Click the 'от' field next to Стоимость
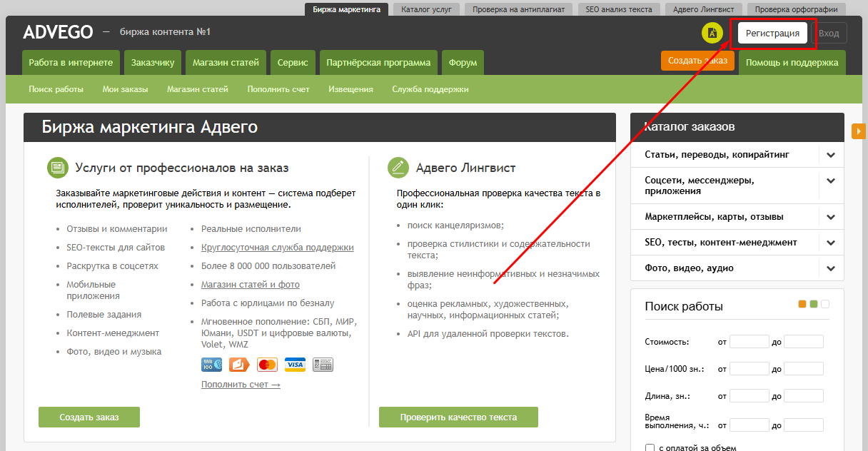This screenshot has height=451, width=868. [x=749, y=342]
